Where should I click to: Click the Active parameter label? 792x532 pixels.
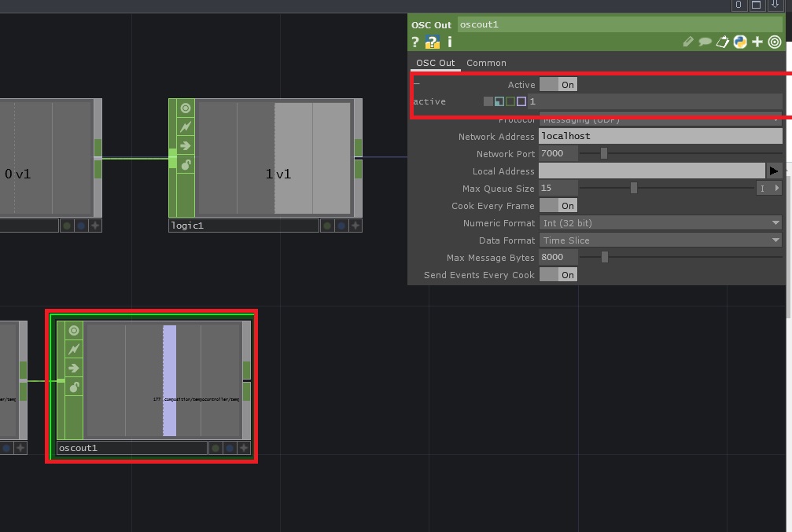tap(521, 85)
